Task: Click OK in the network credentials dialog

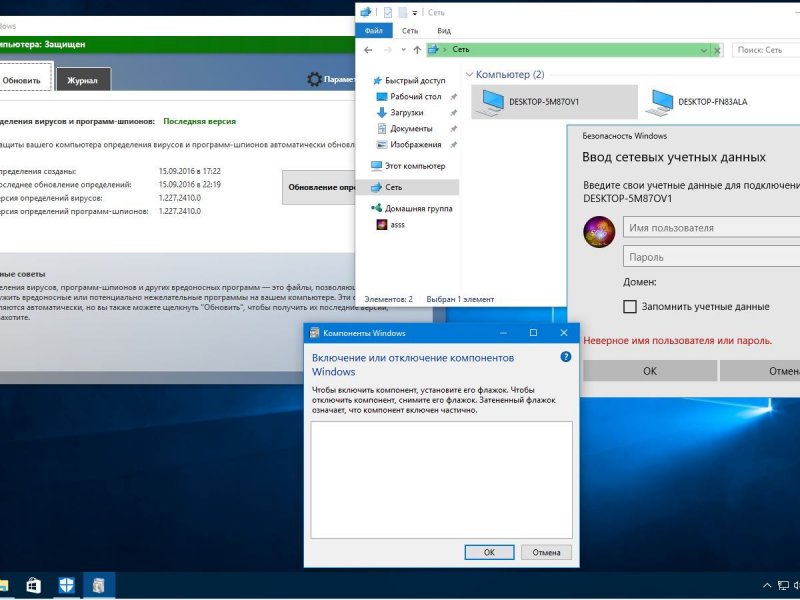Action: pos(650,371)
